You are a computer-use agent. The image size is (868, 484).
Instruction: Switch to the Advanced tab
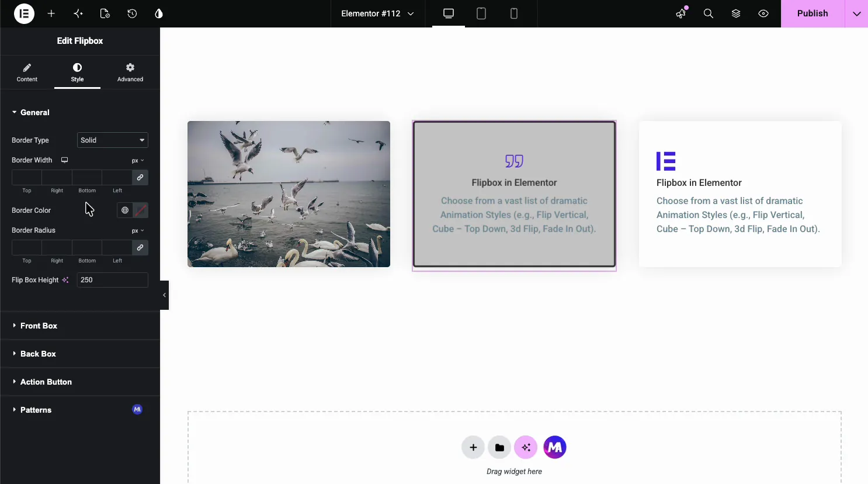130,73
